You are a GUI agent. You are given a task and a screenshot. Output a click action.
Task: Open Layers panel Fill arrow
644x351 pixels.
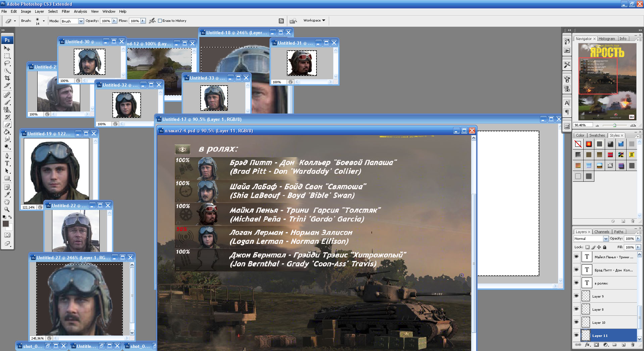click(638, 247)
